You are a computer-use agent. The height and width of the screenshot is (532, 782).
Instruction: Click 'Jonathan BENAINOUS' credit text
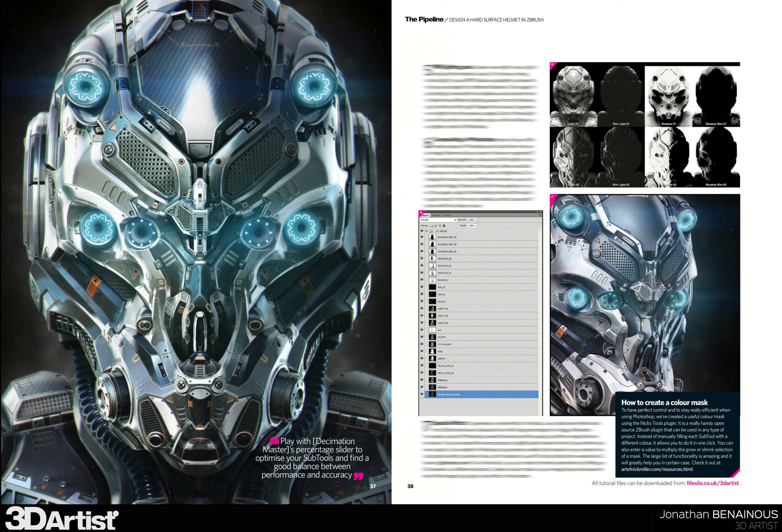coord(718,514)
